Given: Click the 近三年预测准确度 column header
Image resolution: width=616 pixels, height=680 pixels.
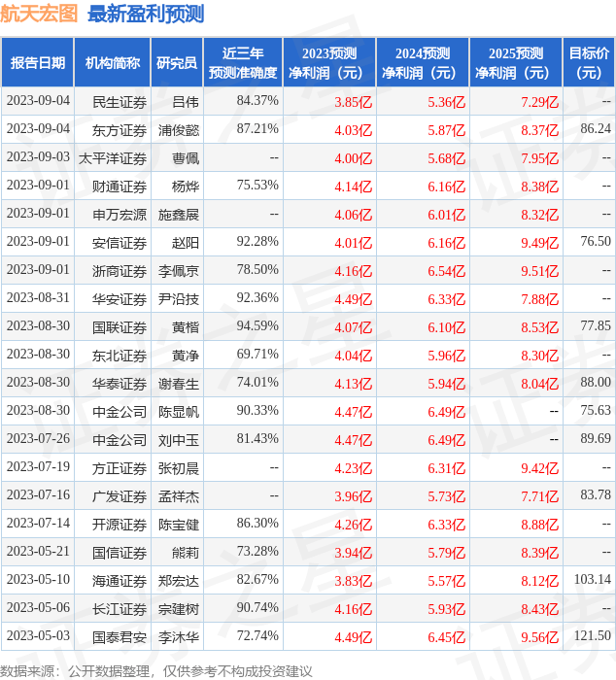Looking at the screenshot, I should pos(243,62).
